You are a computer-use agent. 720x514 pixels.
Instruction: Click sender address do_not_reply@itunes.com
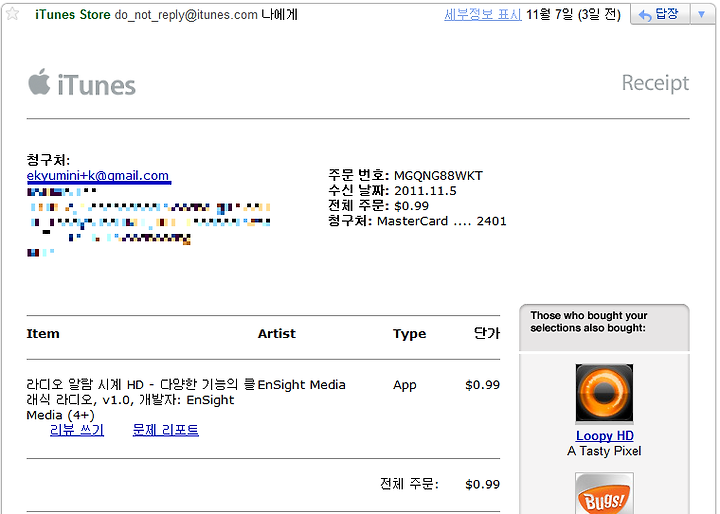pos(186,15)
